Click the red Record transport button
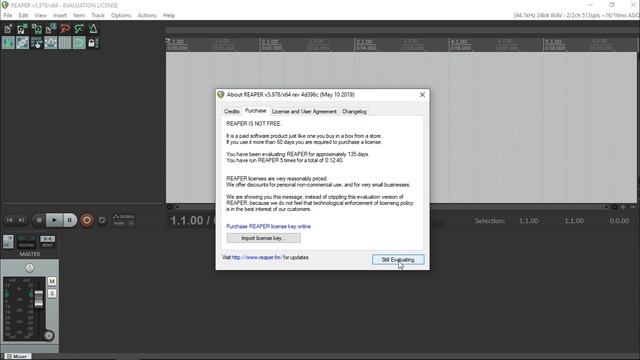640x360 pixels. tap(87, 220)
